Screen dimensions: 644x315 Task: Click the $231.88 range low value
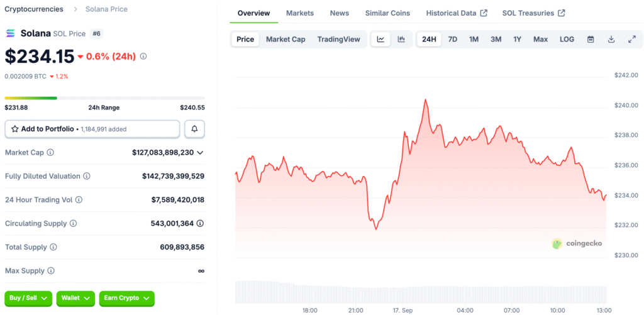coord(17,108)
